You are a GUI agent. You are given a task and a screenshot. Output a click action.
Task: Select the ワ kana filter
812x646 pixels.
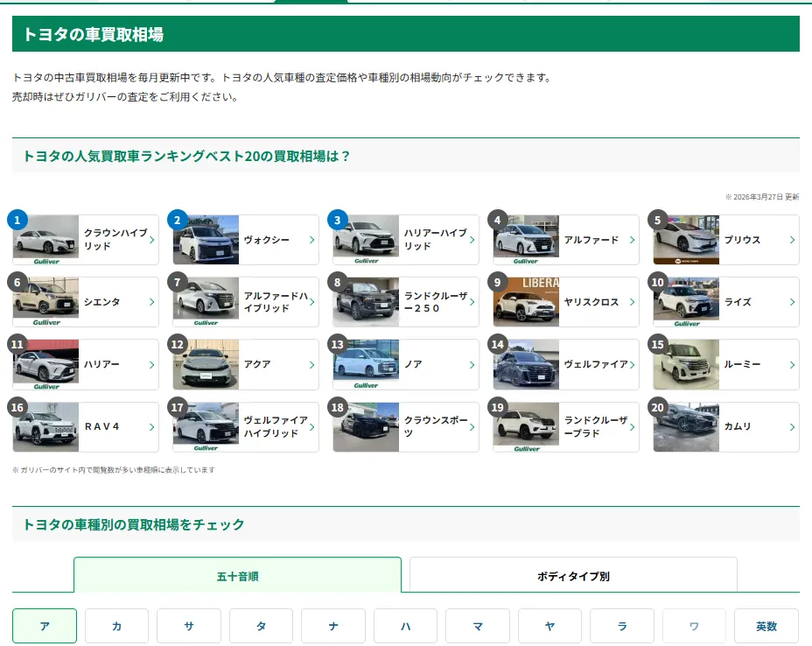coord(695,626)
